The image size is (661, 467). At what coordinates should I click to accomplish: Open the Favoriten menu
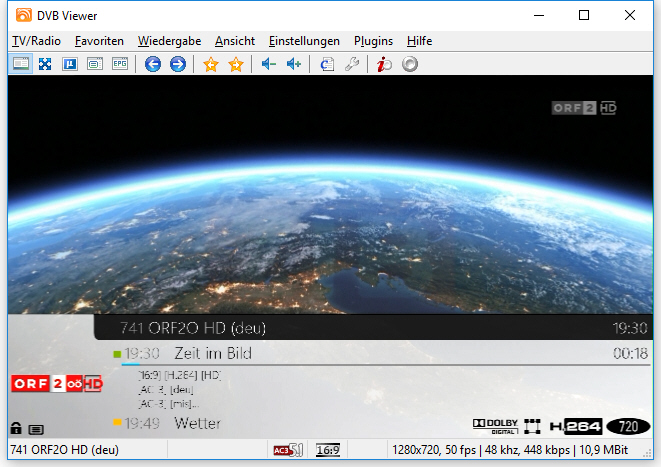click(99, 41)
